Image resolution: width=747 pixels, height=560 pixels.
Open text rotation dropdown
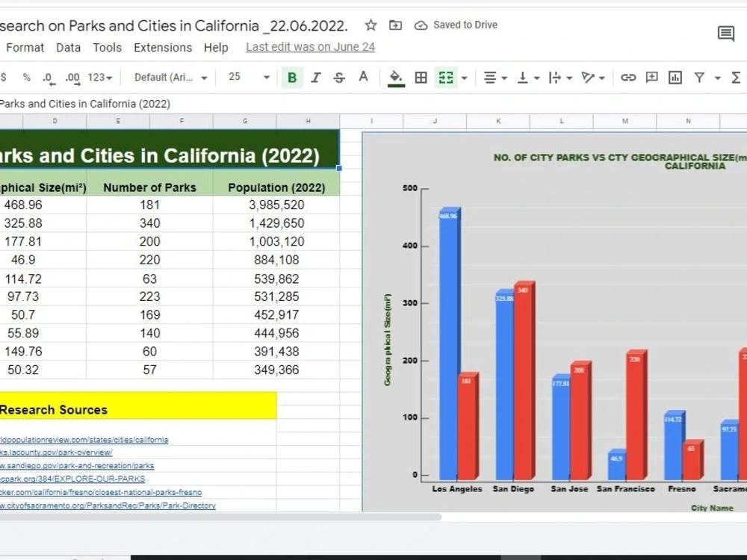pos(592,77)
